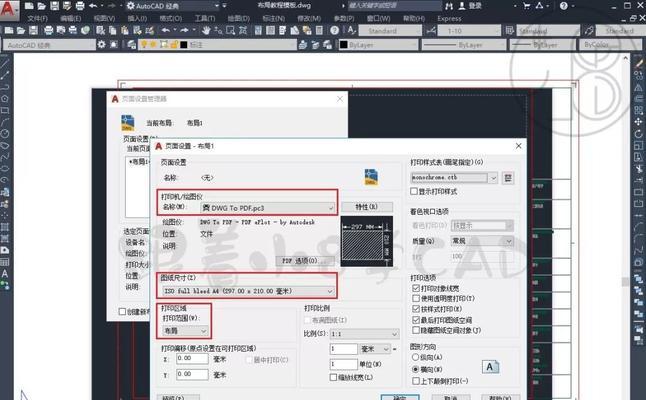This screenshot has height=400, width=646.
Task: Click the 297 mm paper preview thumbnail
Action: pyautogui.click(x=367, y=242)
